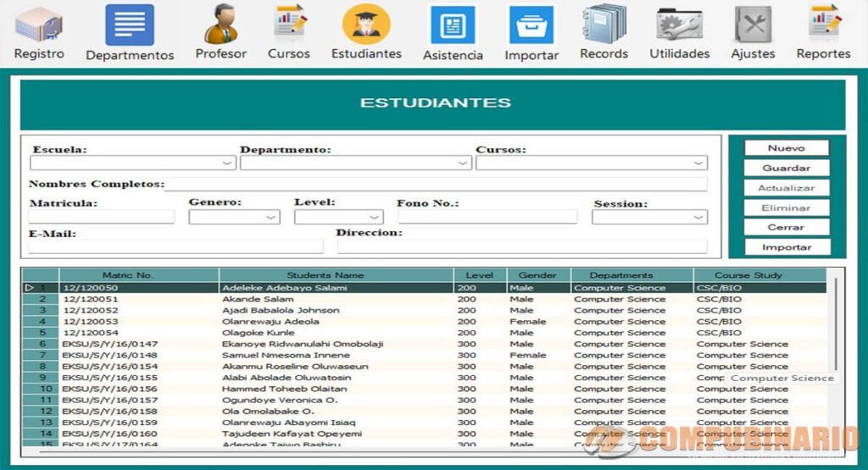Select student Olagoke Kunle
Image resolution: width=868 pixels, height=470 pixels.
pyautogui.click(x=336, y=333)
